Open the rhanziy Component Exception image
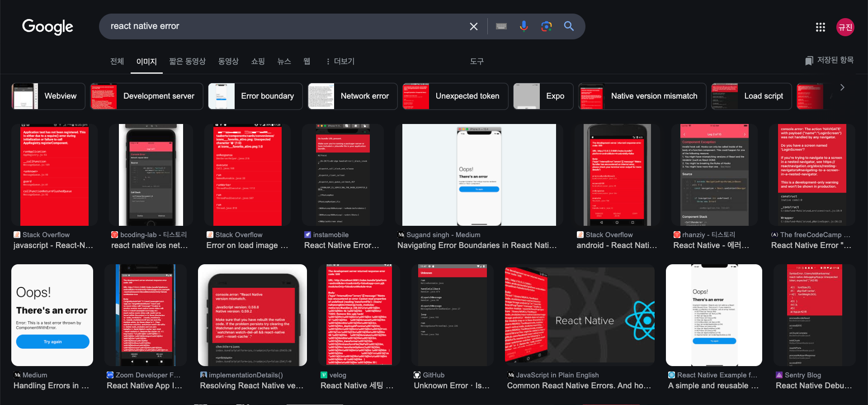 (x=714, y=175)
